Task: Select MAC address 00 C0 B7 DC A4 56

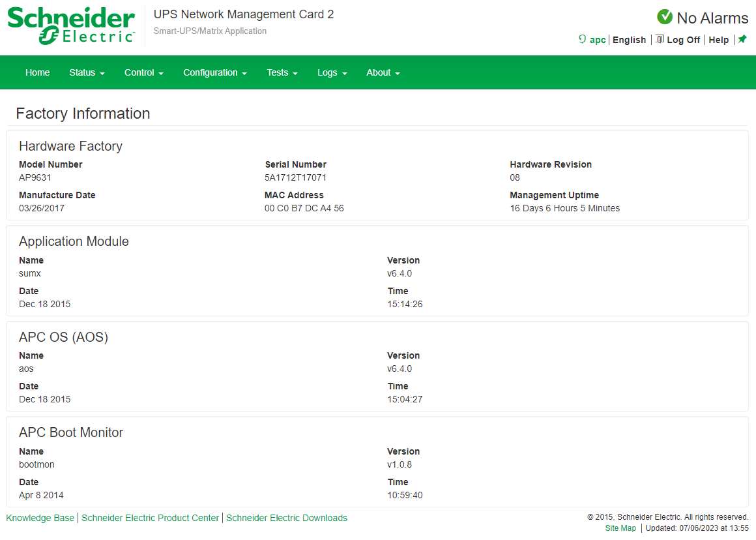Action: point(304,209)
